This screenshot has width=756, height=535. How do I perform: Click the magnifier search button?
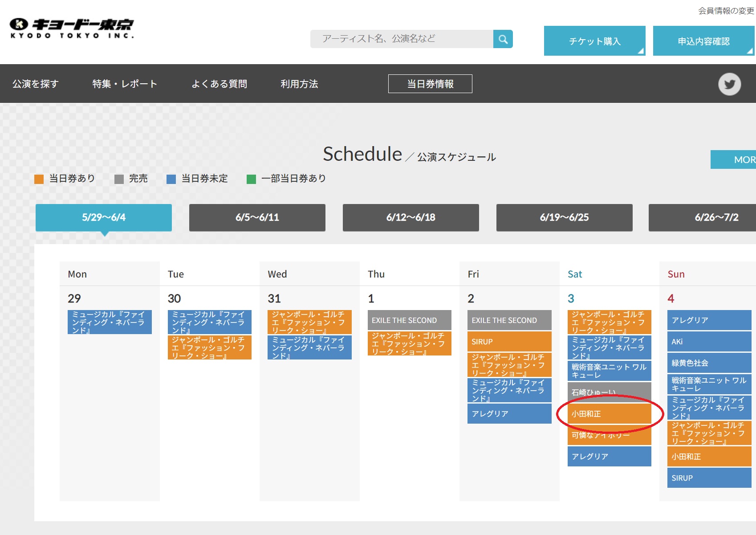pos(503,39)
